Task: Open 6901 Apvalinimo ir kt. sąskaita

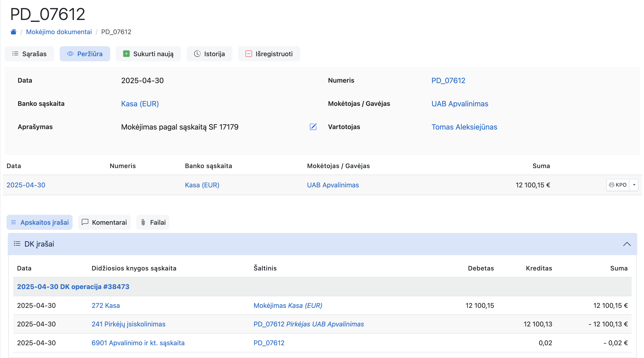Action: point(138,342)
